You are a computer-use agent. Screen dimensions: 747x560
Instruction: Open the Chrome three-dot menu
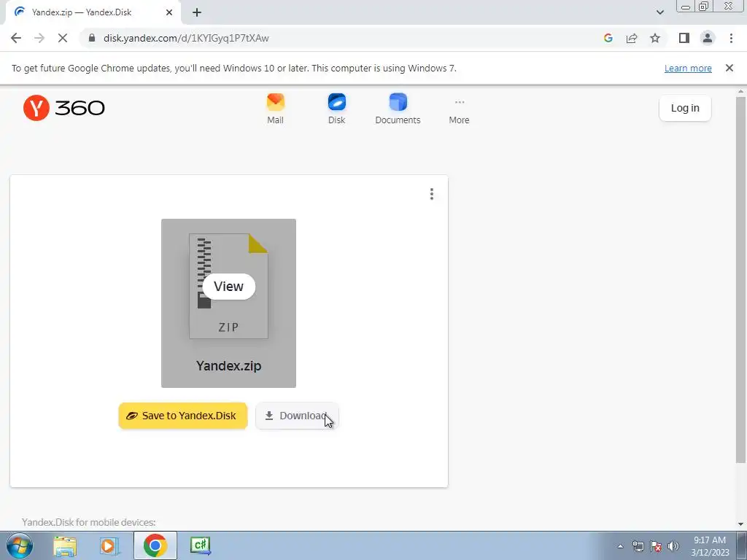click(731, 38)
